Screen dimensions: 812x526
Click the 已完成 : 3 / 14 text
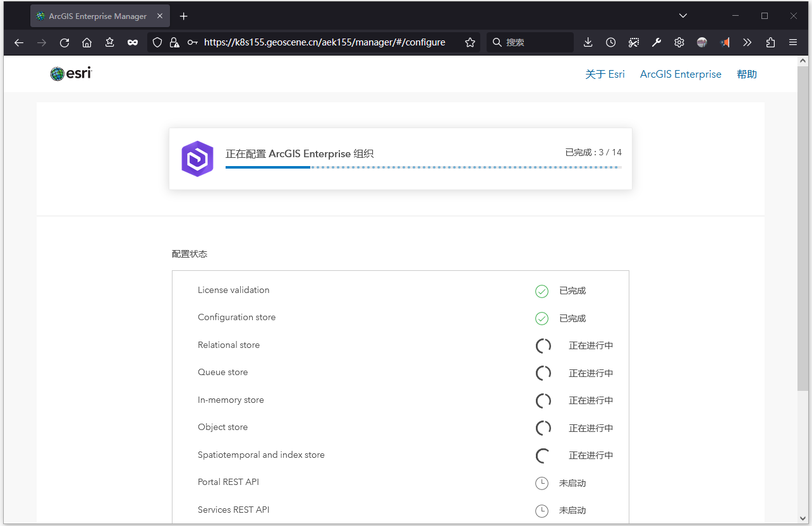tap(593, 152)
